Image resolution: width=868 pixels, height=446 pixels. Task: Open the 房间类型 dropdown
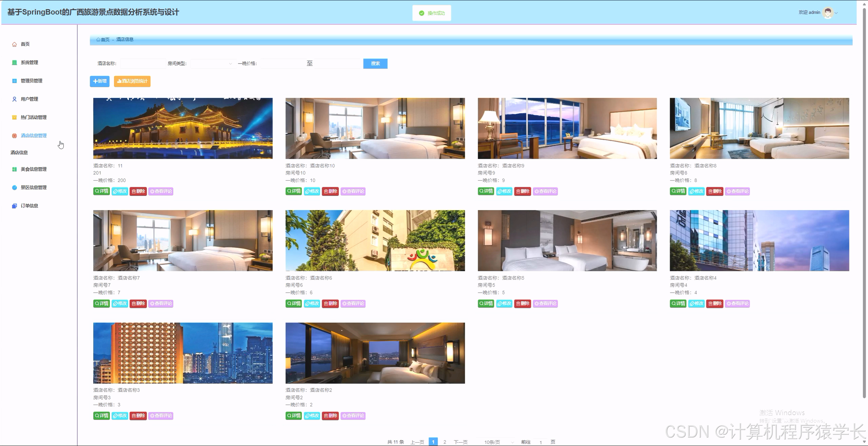pos(213,63)
